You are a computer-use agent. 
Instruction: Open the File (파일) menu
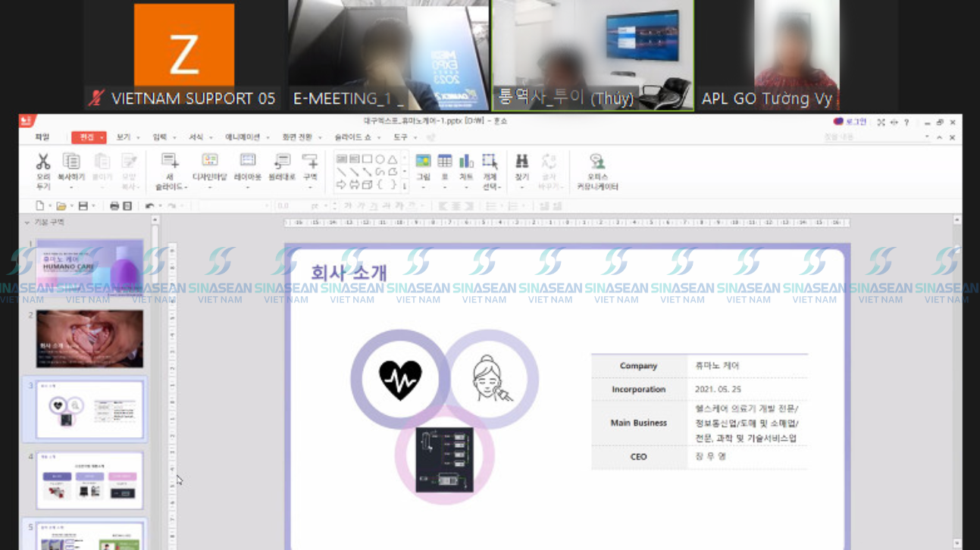point(42,137)
